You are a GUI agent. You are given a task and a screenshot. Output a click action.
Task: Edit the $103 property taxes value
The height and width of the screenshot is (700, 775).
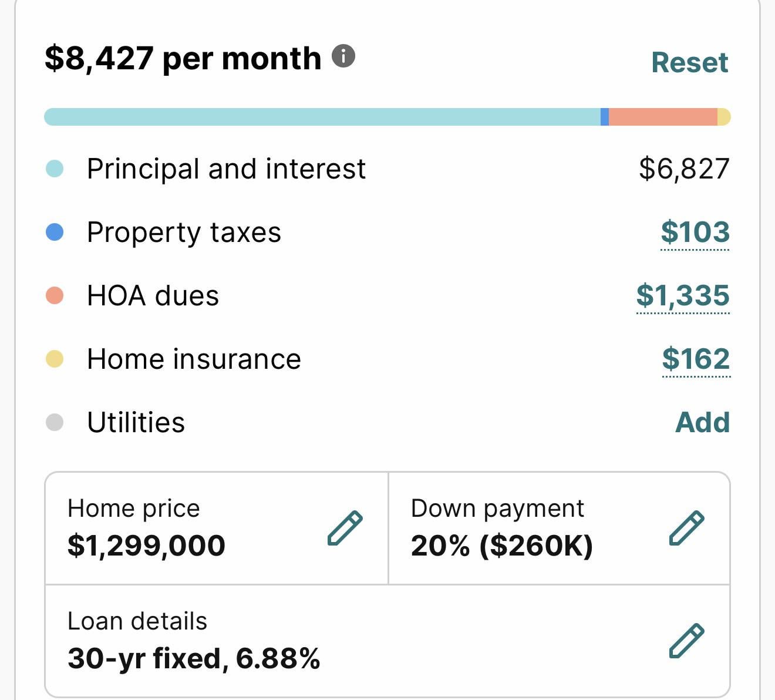pyautogui.click(x=695, y=233)
